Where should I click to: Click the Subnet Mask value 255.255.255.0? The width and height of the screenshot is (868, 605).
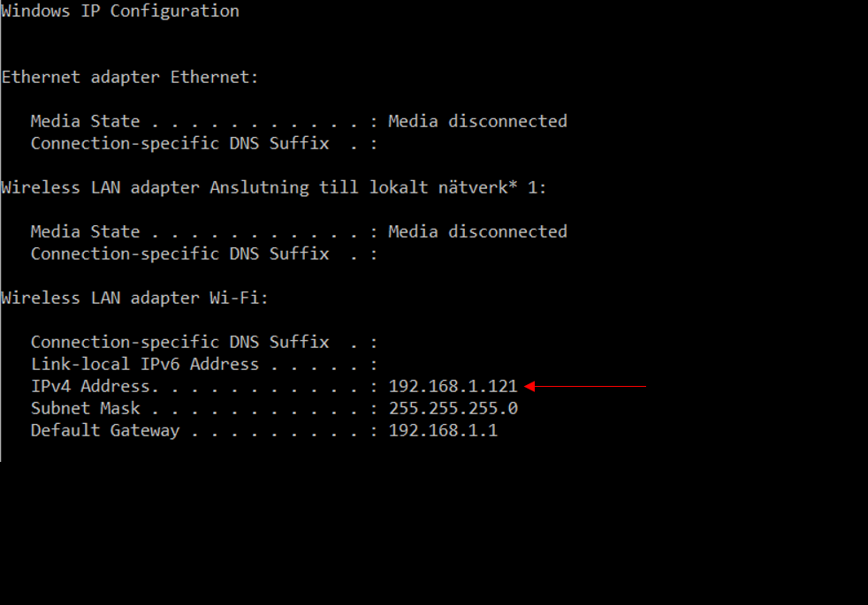(x=453, y=408)
